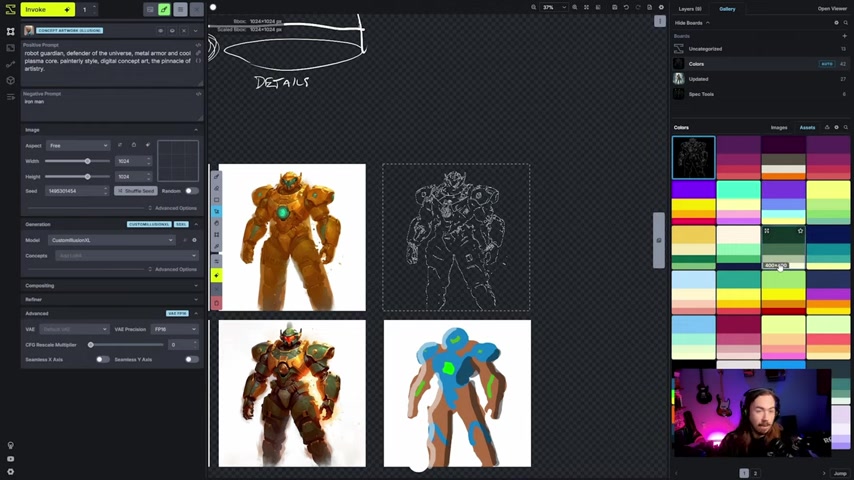Open the queue list menu icon

(180, 9)
